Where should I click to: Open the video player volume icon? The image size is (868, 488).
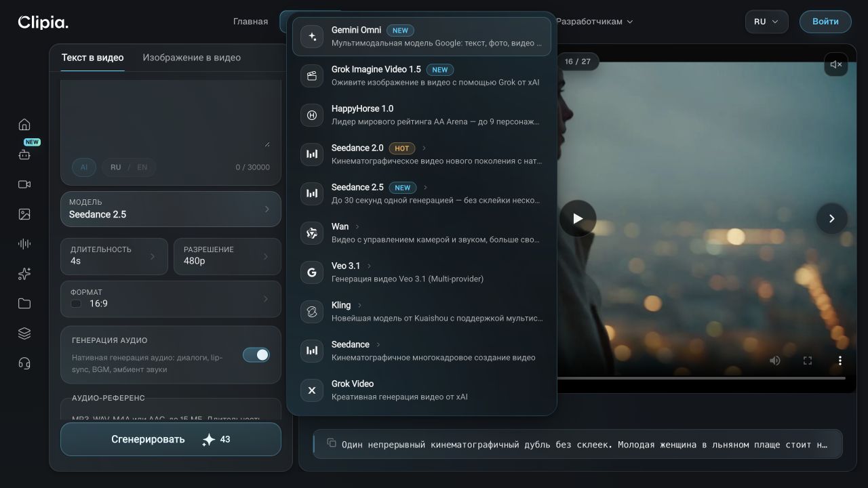point(775,361)
